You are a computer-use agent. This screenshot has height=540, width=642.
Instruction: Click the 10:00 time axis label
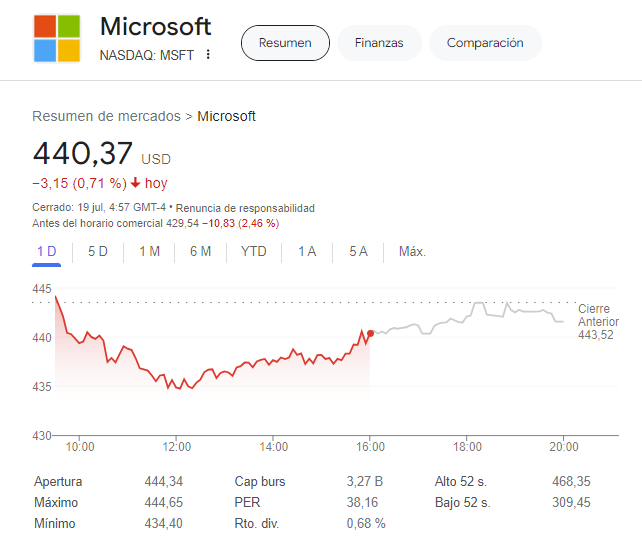click(80, 446)
